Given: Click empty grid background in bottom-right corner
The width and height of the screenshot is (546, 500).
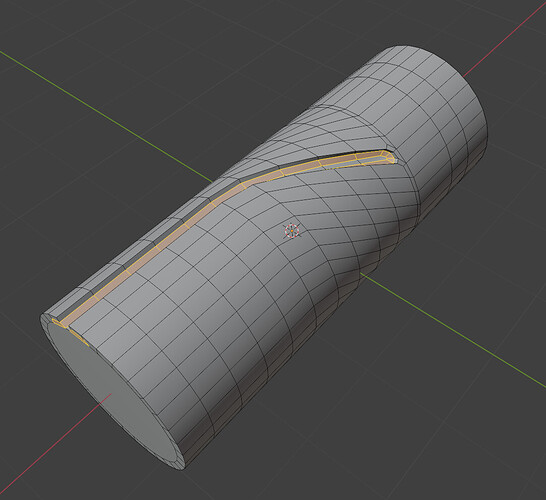Looking at the screenshot, I should click(x=488, y=453).
